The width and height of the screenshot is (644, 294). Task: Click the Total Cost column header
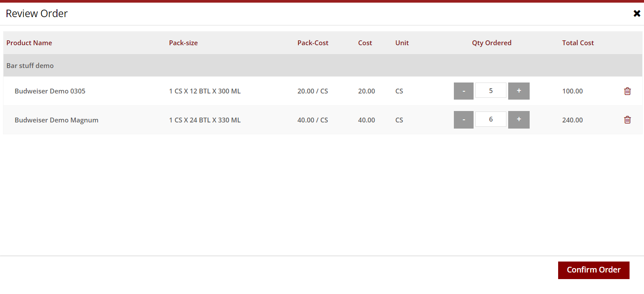tap(578, 43)
